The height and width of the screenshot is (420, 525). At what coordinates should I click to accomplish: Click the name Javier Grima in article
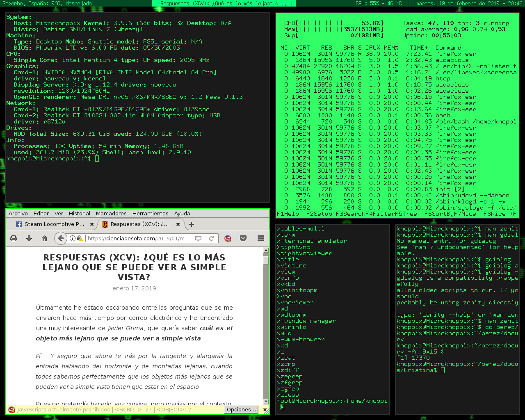point(126,328)
